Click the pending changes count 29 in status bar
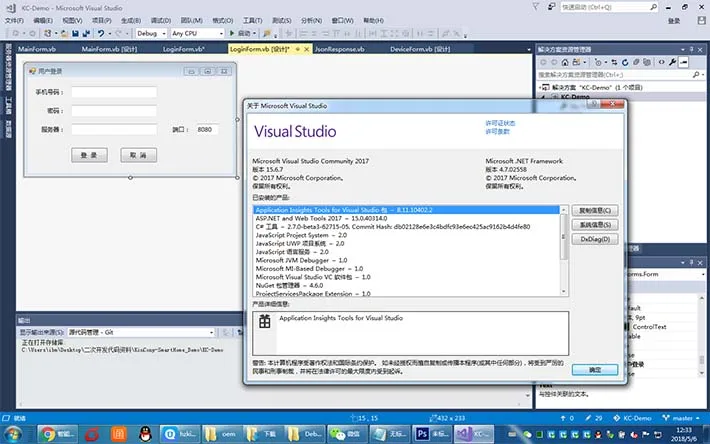This screenshot has width=710, height=444. pos(594,418)
